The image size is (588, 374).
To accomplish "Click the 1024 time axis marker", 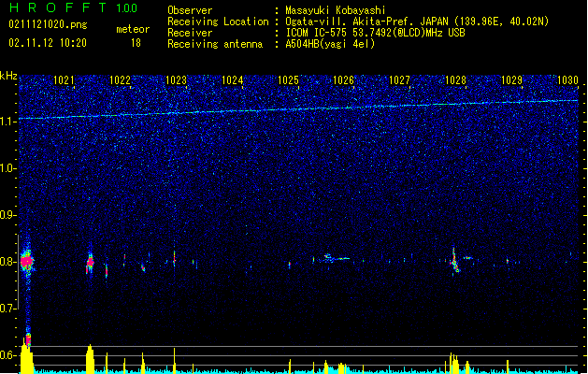I will click(232, 79).
